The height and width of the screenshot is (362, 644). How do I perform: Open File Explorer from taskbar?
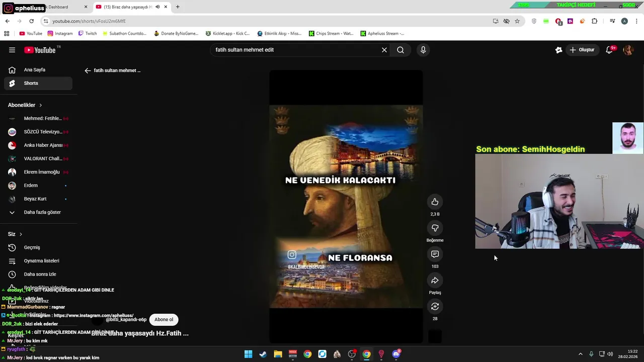click(278, 354)
